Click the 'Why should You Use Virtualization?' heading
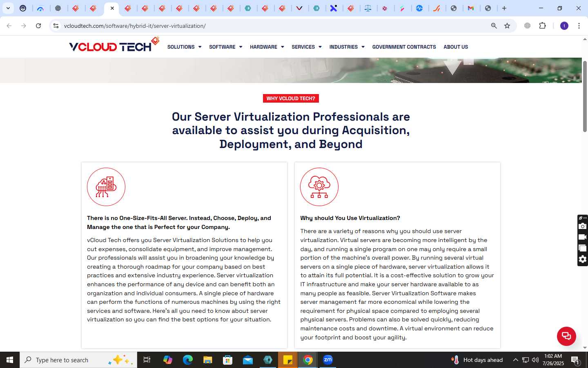 350,218
